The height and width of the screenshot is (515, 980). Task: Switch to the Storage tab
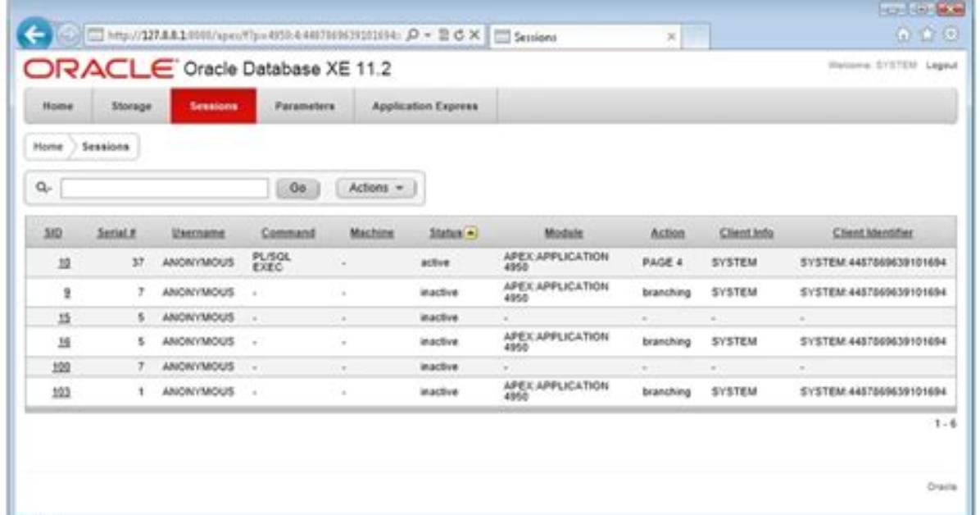coord(131,107)
